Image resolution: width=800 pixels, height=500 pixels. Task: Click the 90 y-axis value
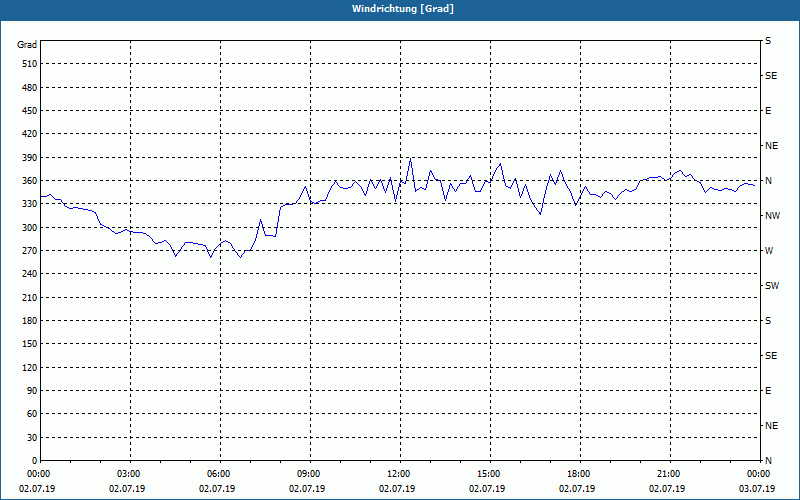[x=32, y=391]
